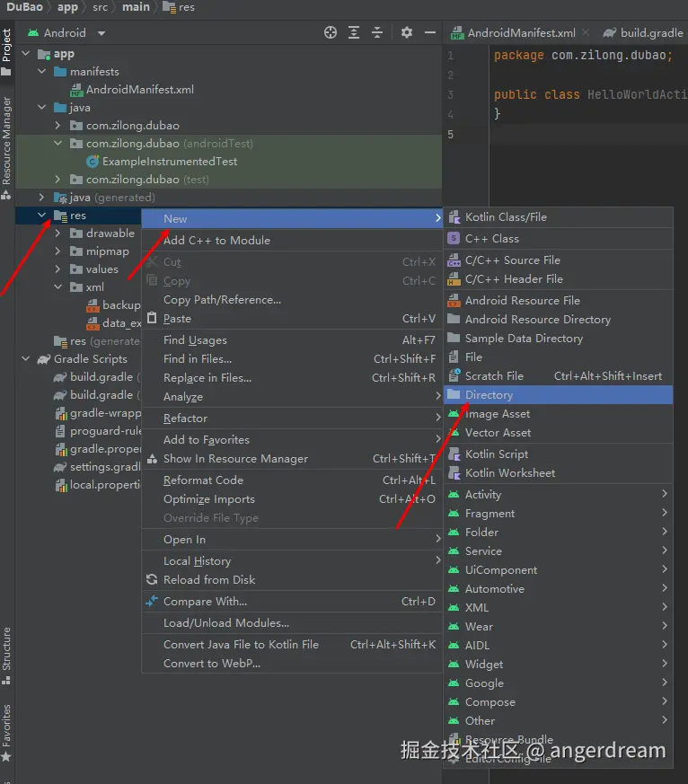Select Directory in New submenu
The height and width of the screenshot is (784, 688).
[558, 395]
